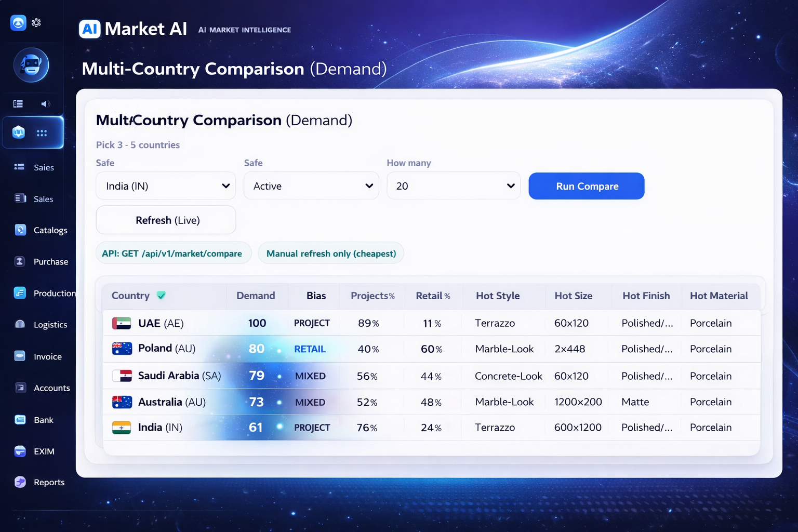Viewport: 798px width, 532px height.
Task: Click the API GET /api/v1/market/compare chip
Action: 174,253
